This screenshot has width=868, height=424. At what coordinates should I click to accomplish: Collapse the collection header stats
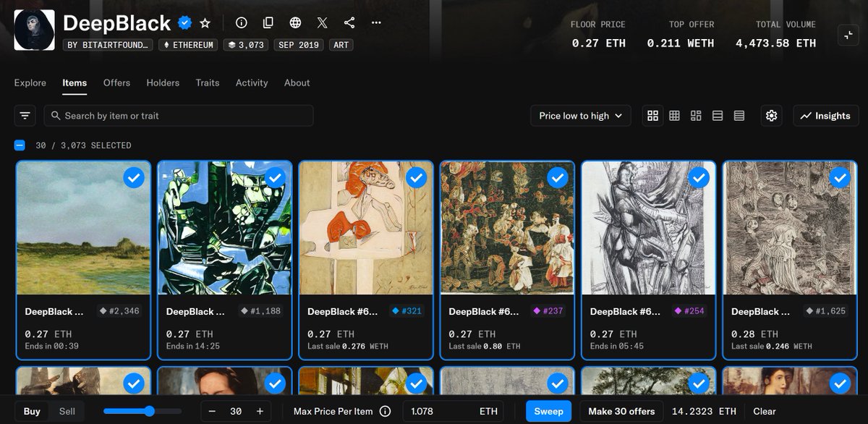(847, 35)
